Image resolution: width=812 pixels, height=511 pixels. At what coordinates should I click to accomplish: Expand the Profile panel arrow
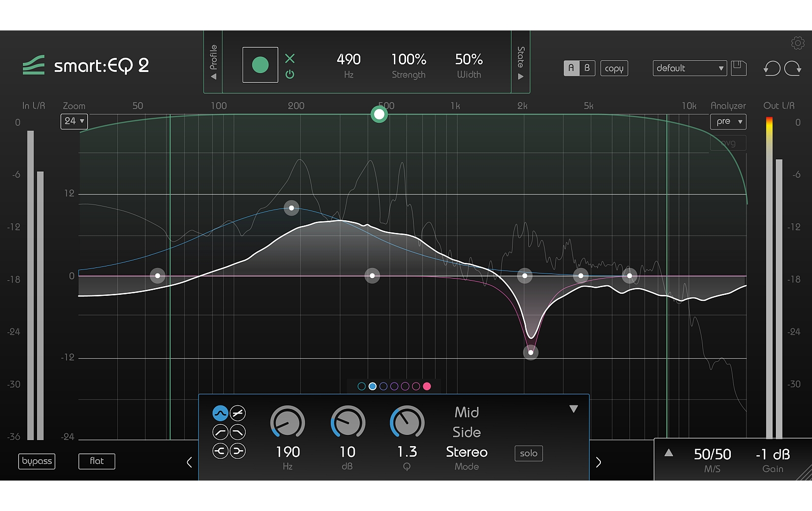point(214,77)
